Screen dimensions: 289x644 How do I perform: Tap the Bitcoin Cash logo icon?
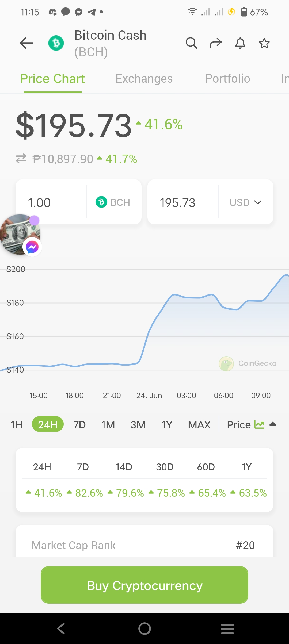point(56,43)
